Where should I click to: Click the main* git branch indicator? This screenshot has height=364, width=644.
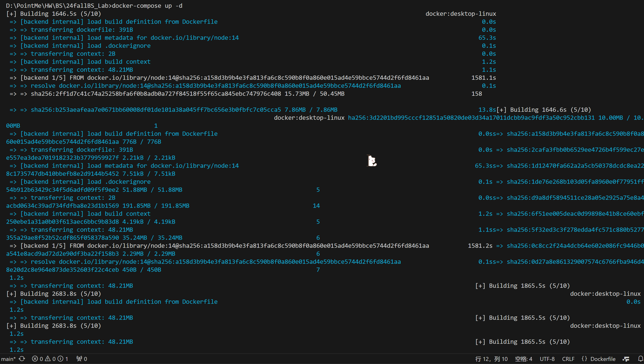pos(8,359)
